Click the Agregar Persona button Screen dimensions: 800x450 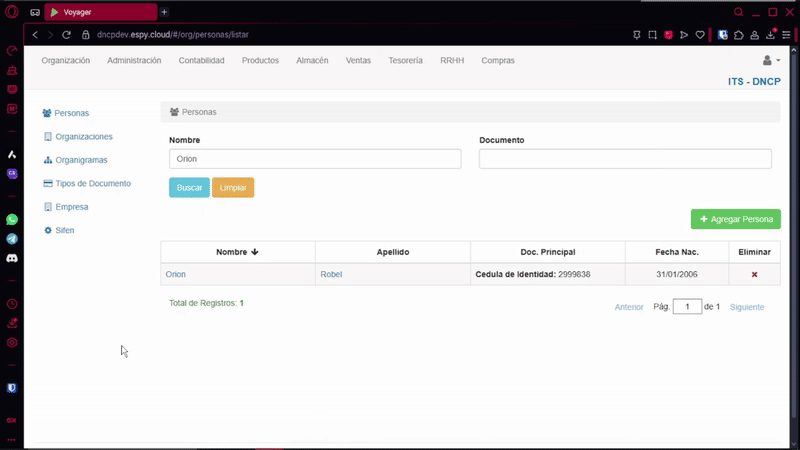click(735, 219)
